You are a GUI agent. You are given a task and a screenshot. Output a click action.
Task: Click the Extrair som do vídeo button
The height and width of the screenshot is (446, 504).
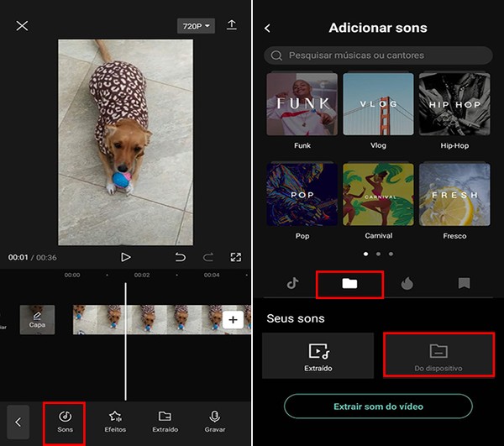378,407
